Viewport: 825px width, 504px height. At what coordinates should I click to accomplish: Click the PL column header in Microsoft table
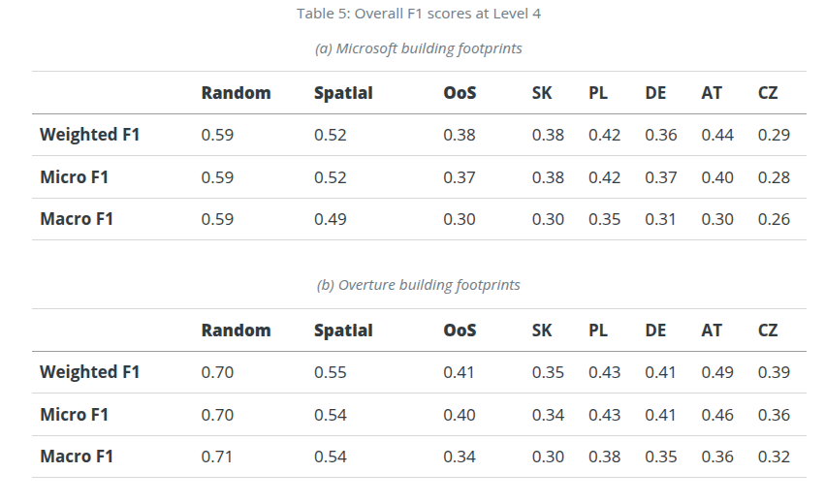pyautogui.click(x=598, y=93)
